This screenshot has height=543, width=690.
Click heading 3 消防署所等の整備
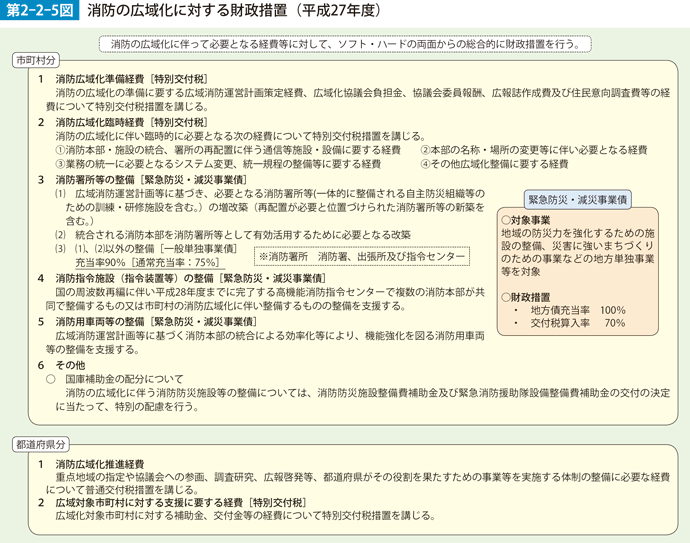tap(142, 180)
